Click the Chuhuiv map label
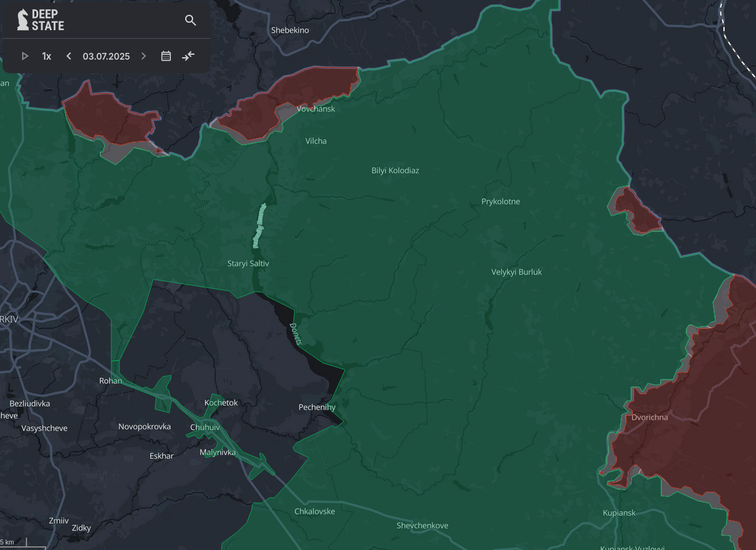The width and height of the screenshot is (756, 550). coord(205,428)
